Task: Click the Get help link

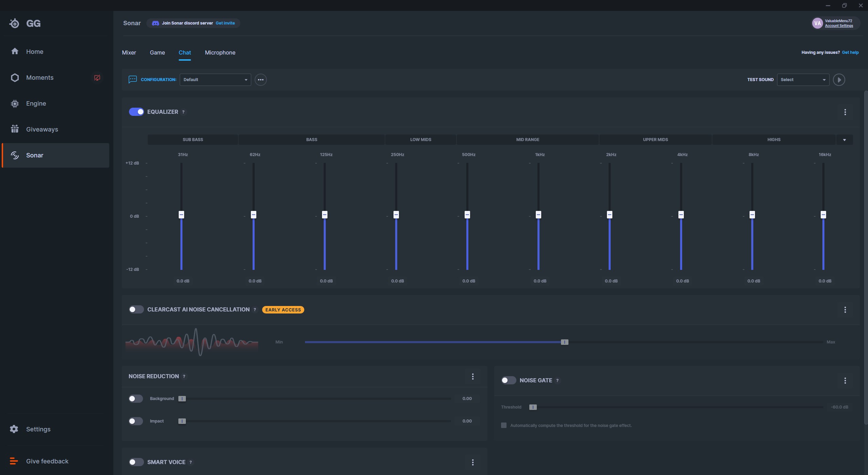Action: 850,52
